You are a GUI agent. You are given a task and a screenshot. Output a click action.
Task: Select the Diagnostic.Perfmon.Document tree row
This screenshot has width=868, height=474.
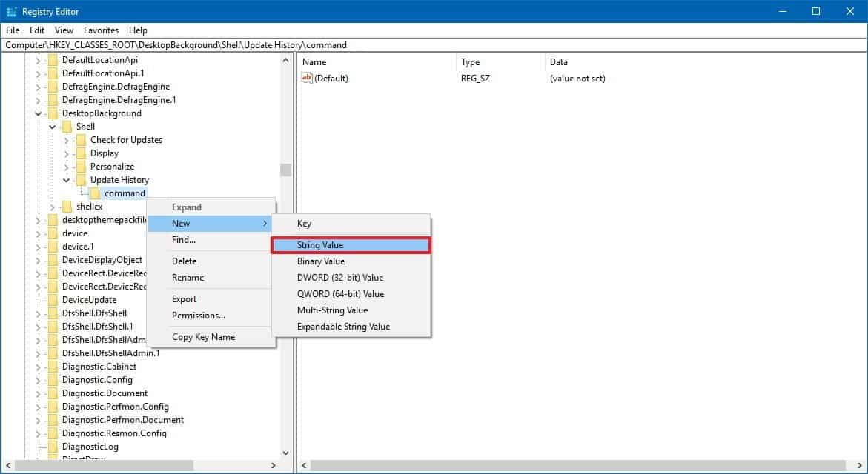click(x=123, y=420)
